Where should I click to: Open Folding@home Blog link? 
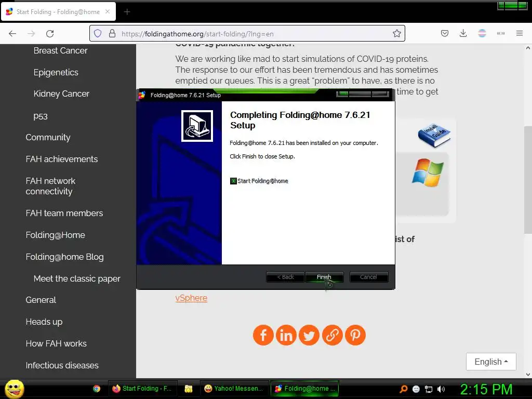click(x=65, y=257)
